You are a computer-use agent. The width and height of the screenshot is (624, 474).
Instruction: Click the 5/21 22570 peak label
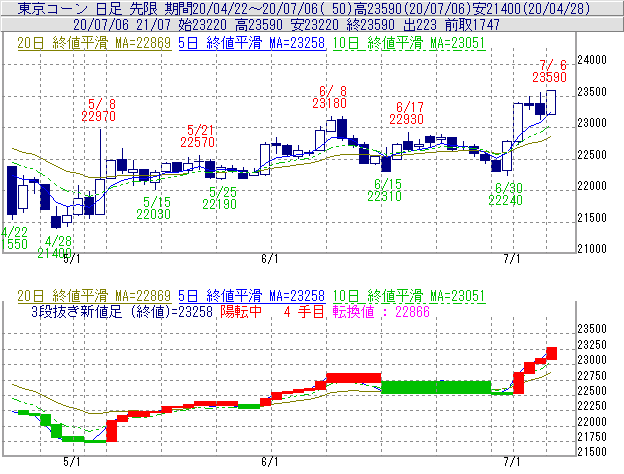(x=198, y=136)
